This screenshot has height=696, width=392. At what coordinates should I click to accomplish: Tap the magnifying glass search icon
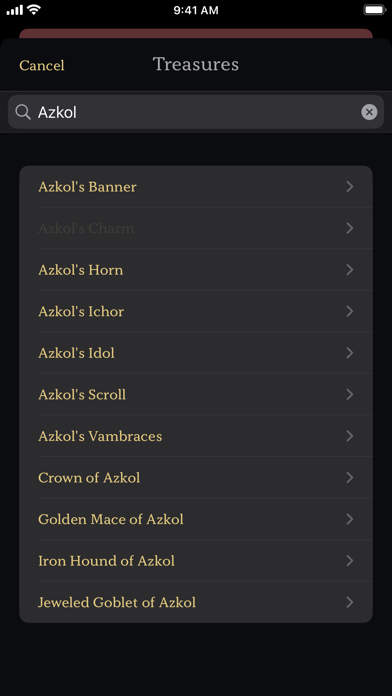pyautogui.click(x=23, y=112)
